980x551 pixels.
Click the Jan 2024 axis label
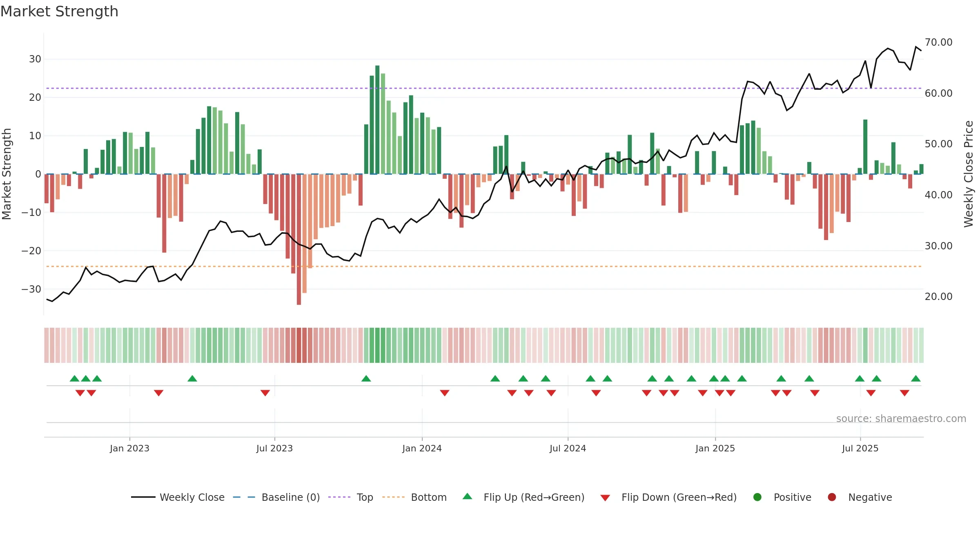point(422,448)
